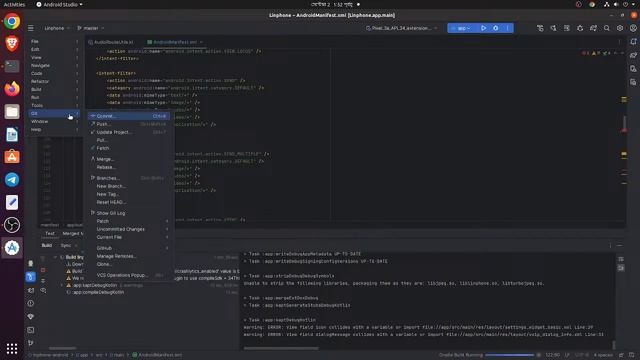Select Manage Remotes... entry
Screen dimensions: 640x360
pos(129,256)
